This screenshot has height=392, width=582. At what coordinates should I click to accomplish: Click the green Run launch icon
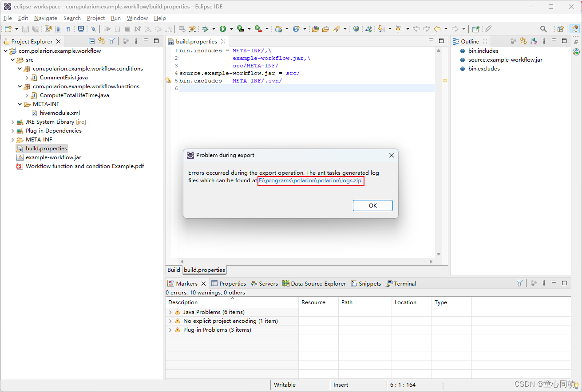pyautogui.click(x=222, y=29)
